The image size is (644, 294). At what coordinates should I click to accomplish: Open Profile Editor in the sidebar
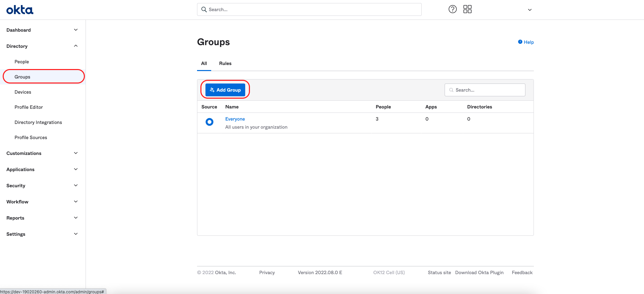(29, 107)
